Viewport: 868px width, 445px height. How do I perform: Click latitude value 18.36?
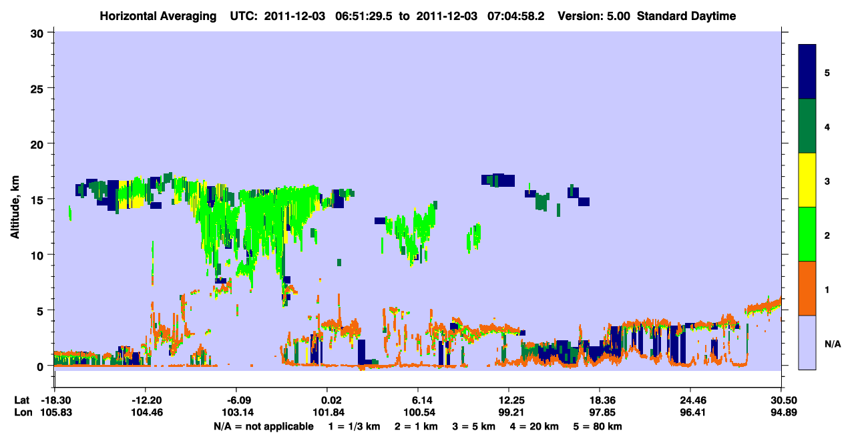tap(600, 400)
